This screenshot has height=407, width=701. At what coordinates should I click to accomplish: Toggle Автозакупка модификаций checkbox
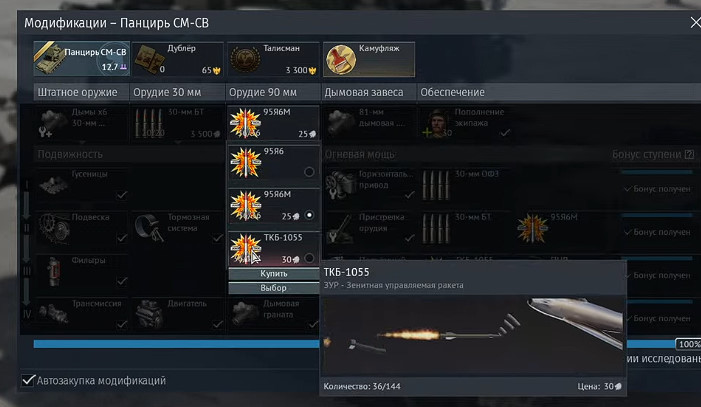click(x=28, y=380)
